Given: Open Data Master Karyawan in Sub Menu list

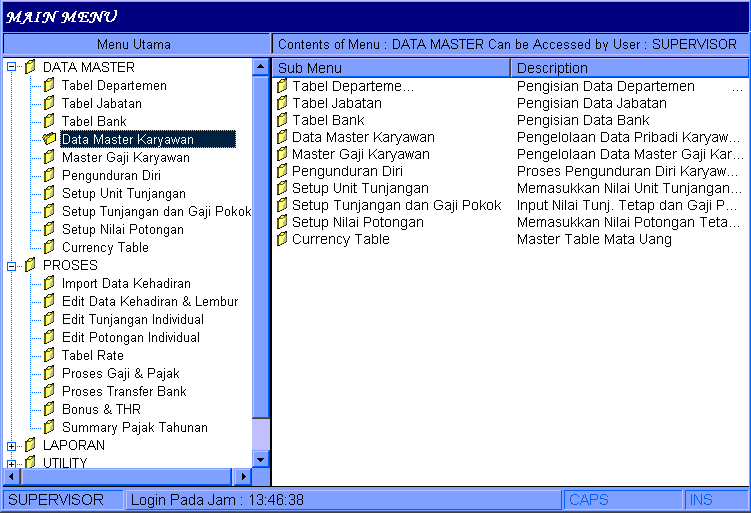Looking at the screenshot, I should 363,137.
